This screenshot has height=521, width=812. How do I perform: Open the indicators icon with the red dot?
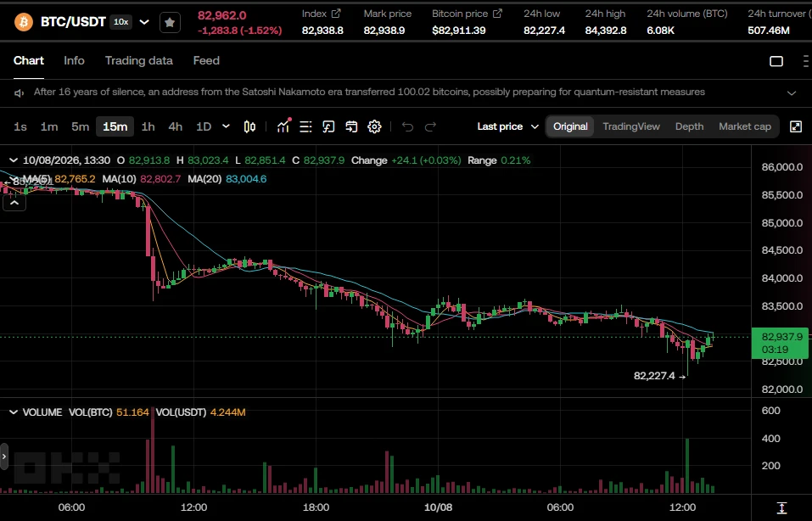tap(283, 126)
